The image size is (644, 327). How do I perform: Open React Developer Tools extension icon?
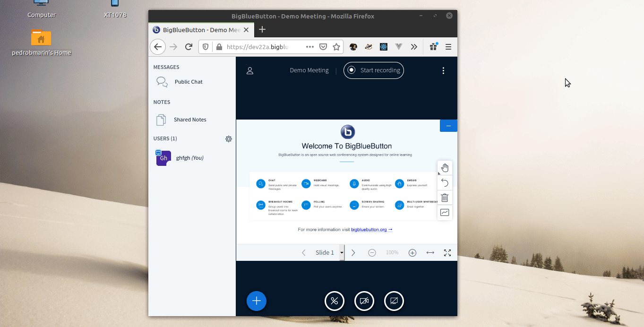coord(384,47)
